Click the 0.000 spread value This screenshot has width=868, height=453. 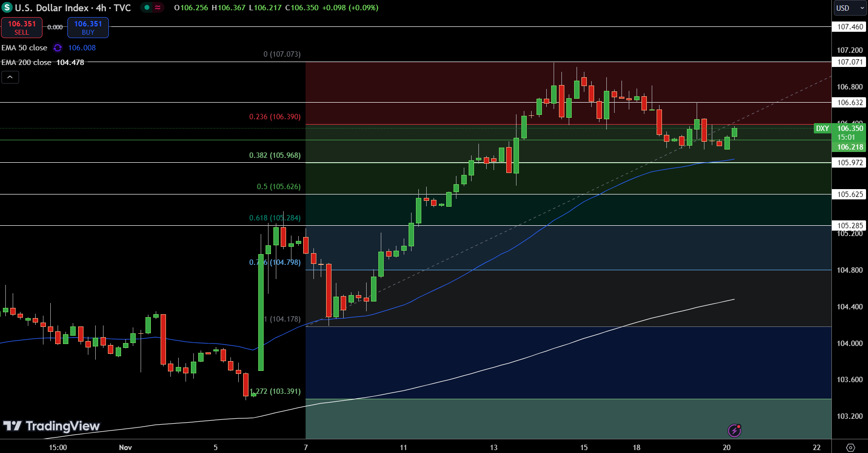pyautogui.click(x=55, y=27)
